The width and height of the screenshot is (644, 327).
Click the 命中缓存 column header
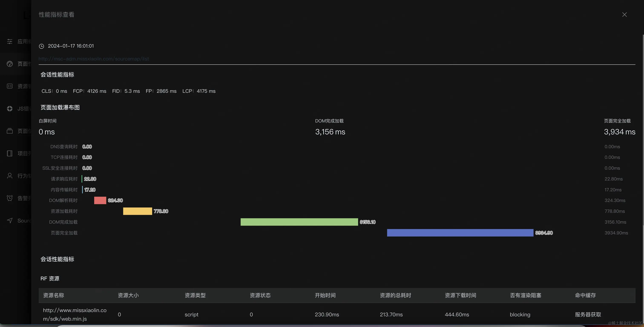(x=585, y=295)
